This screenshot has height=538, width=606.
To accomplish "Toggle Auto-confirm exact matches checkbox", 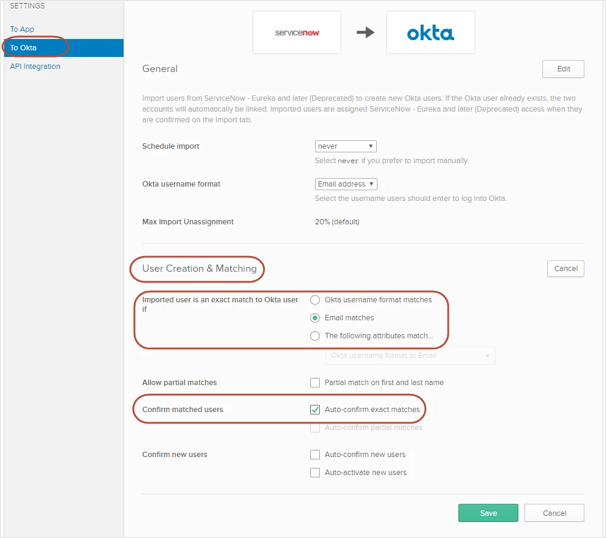I will pyautogui.click(x=316, y=409).
